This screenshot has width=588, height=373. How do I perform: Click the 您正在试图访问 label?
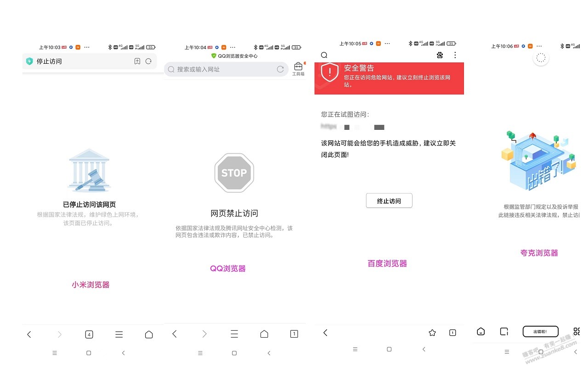[x=345, y=115]
